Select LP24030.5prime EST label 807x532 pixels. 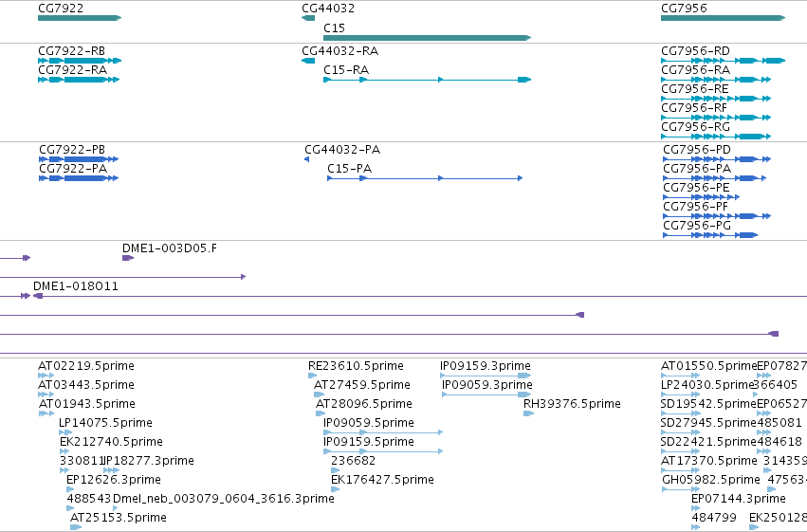pyautogui.click(x=707, y=385)
